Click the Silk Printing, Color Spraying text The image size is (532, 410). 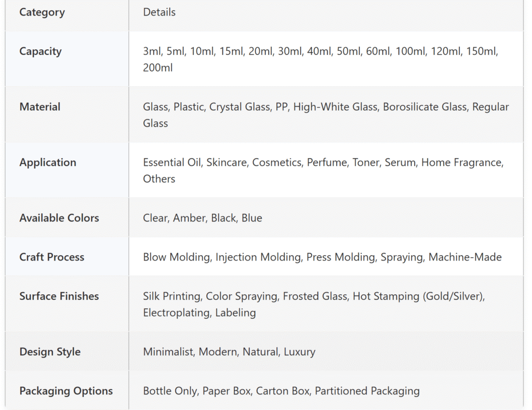tap(314, 304)
